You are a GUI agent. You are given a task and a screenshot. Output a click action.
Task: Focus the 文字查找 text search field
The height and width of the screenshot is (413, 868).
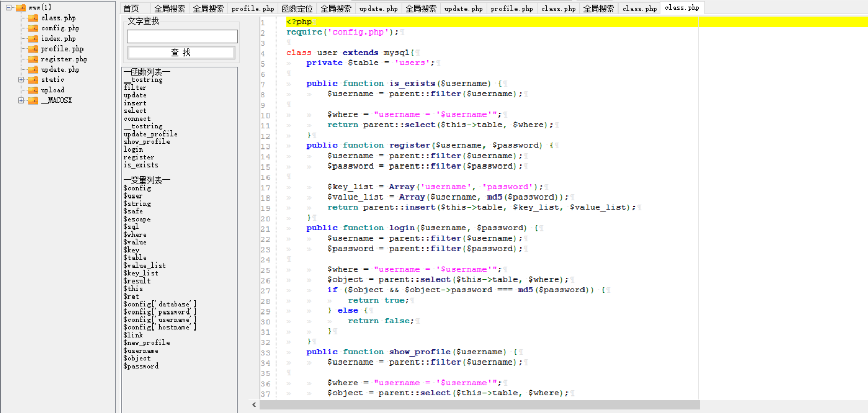coord(182,36)
